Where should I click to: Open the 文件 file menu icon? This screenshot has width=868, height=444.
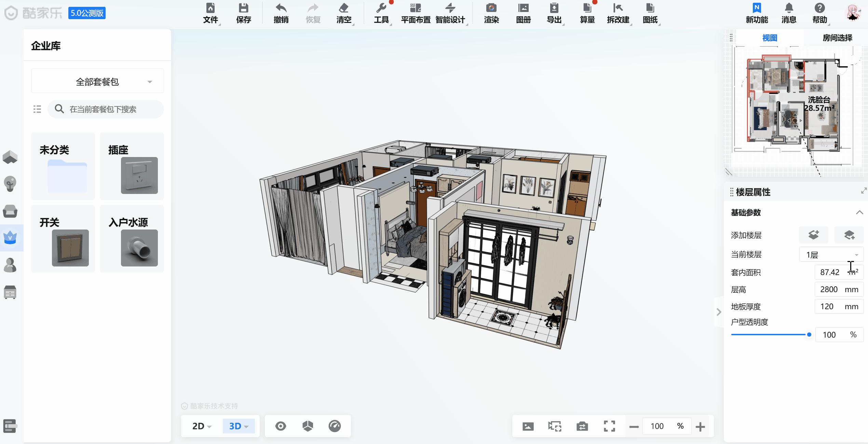(x=211, y=14)
